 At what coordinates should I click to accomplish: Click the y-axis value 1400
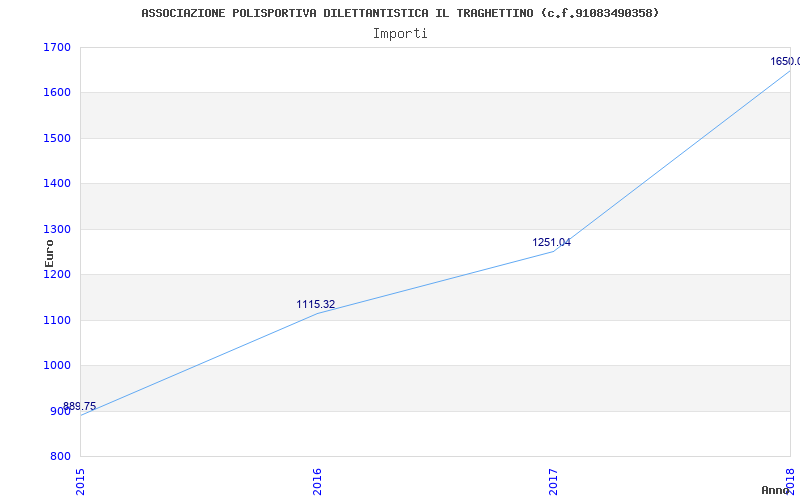click(x=57, y=184)
